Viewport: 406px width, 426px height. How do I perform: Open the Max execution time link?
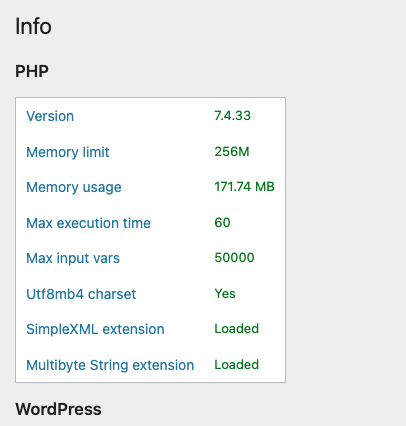point(88,223)
